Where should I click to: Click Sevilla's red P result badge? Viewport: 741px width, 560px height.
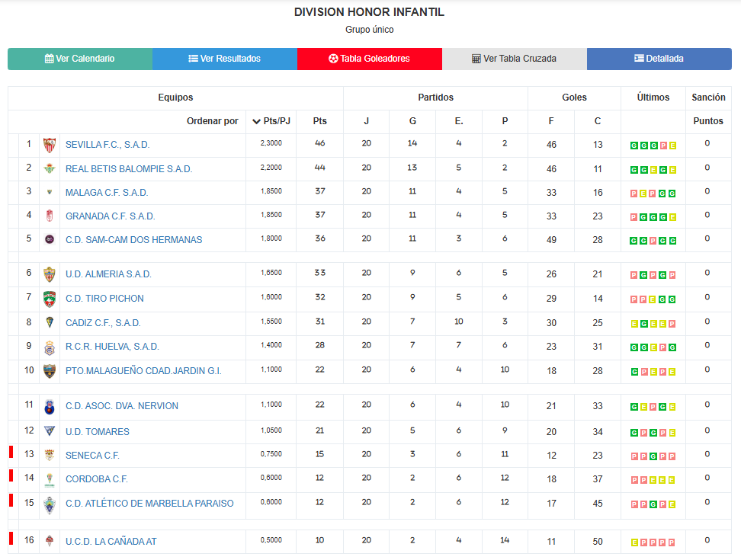663,146
